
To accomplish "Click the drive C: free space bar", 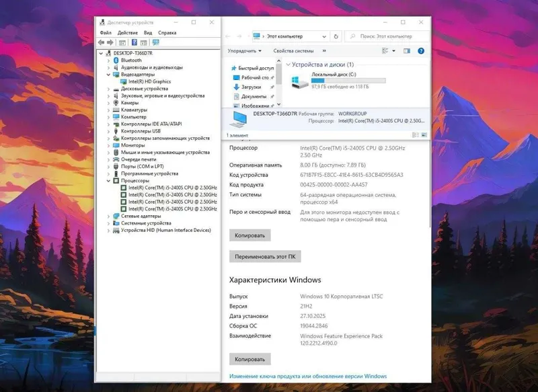I will 348,81.
